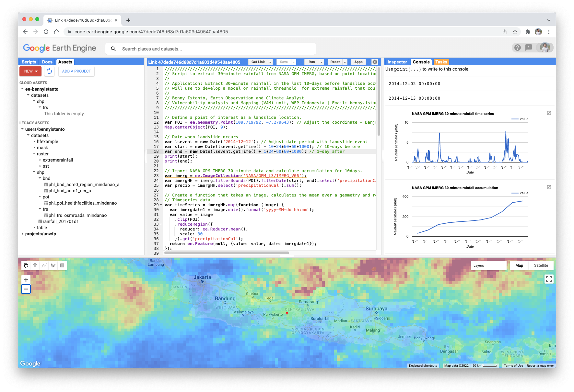The image size is (574, 392).
Task: Switch to the Scripts tab
Action: (29, 62)
